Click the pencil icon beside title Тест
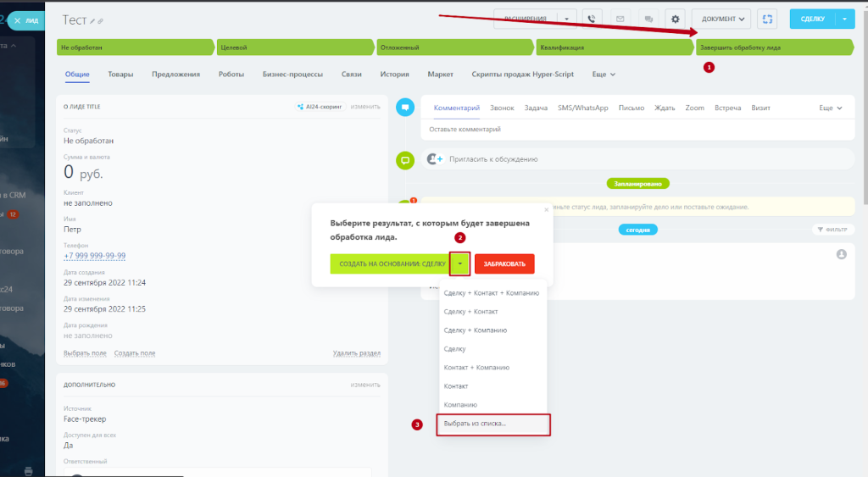The width and height of the screenshot is (868, 477). [93, 20]
